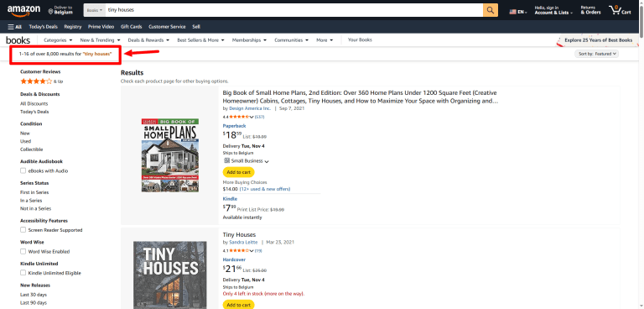Open Big Book of Small Home Plans title
This screenshot has height=309, width=644.
coord(361,97)
